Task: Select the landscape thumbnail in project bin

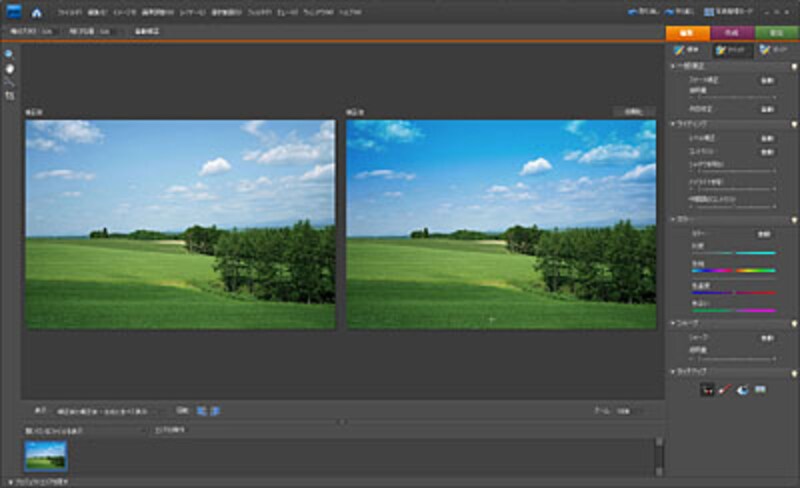Action: point(46,456)
